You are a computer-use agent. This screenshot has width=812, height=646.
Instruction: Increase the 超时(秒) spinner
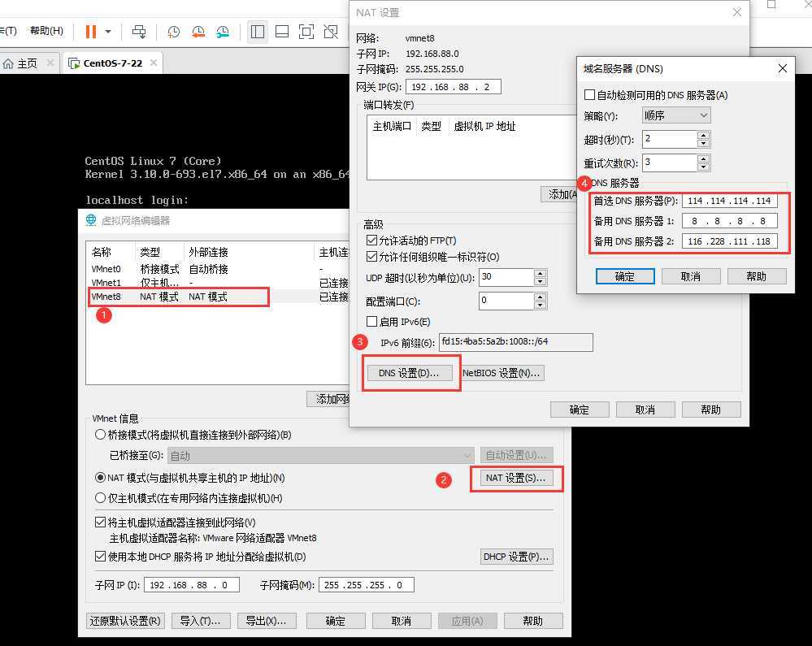coord(703,135)
